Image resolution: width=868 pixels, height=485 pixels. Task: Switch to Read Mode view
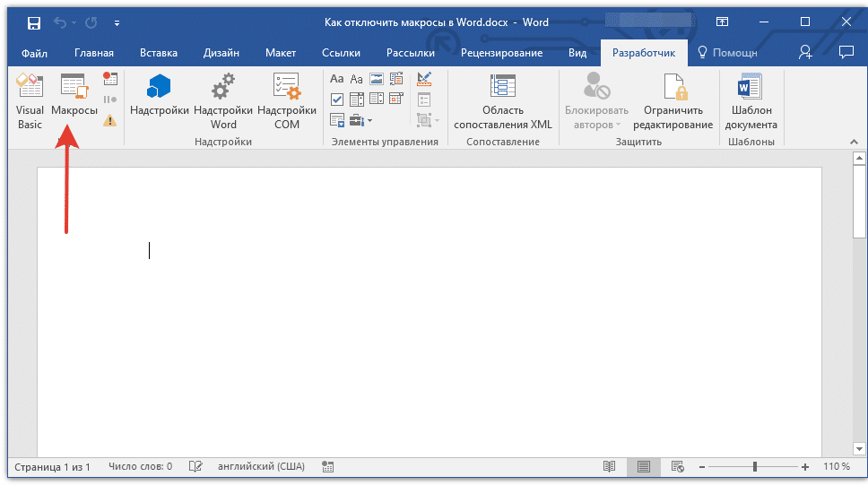(610, 467)
